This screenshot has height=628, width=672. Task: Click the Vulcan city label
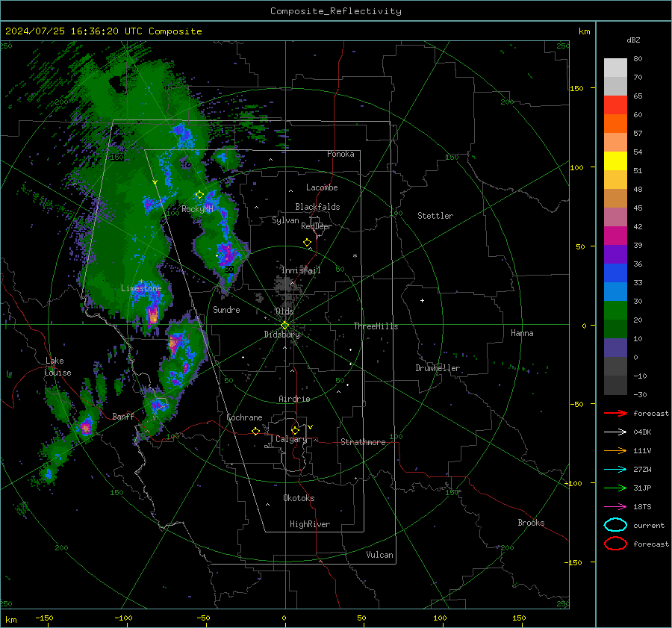(x=379, y=555)
